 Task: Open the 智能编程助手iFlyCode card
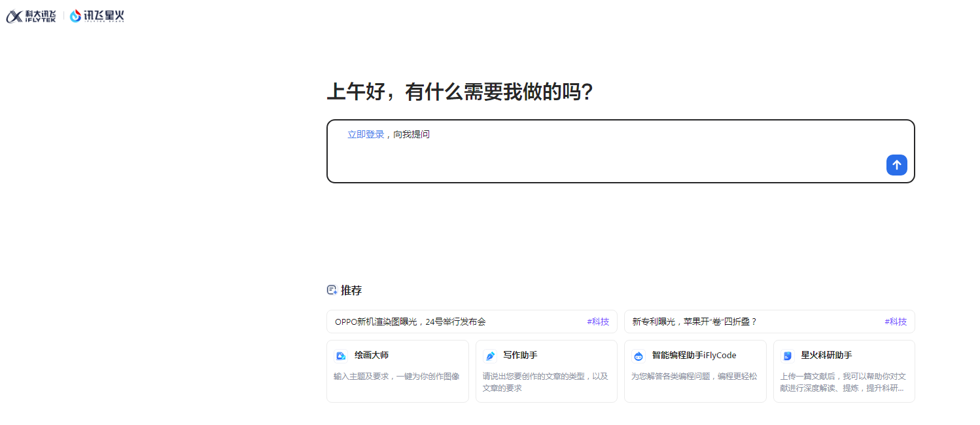[x=695, y=371]
